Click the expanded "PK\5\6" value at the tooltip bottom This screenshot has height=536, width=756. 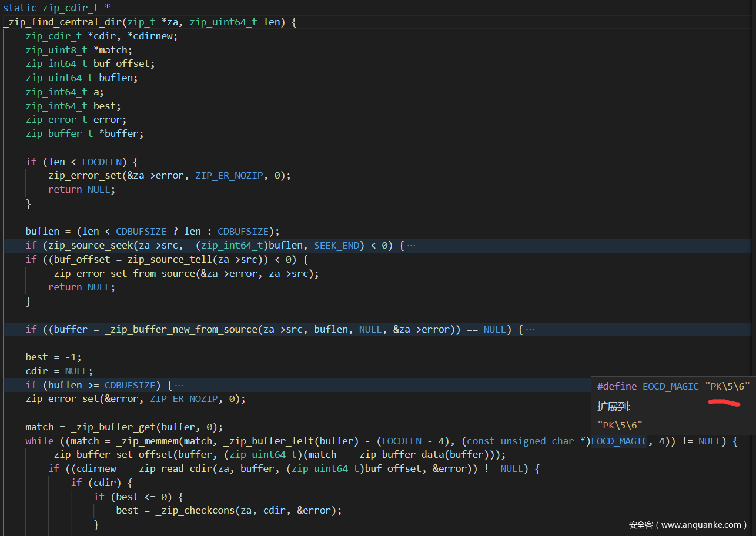pos(620,425)
